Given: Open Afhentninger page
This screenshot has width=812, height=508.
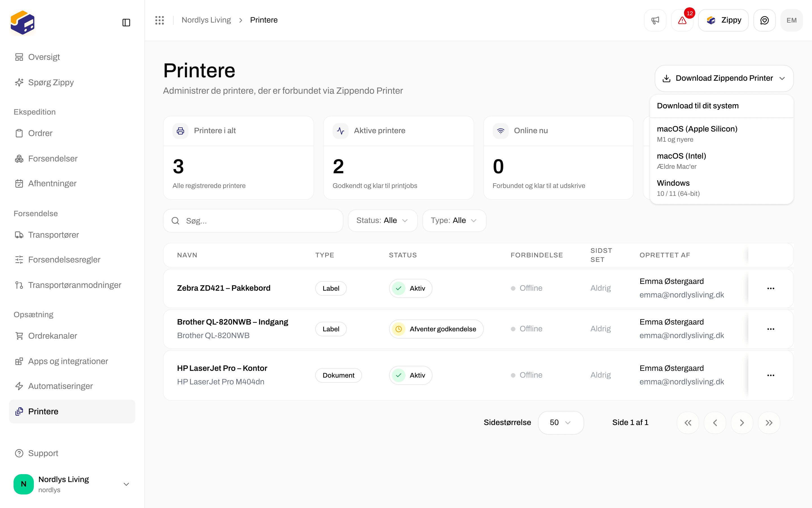Looking at the screenshot, I should coord(72,183).
